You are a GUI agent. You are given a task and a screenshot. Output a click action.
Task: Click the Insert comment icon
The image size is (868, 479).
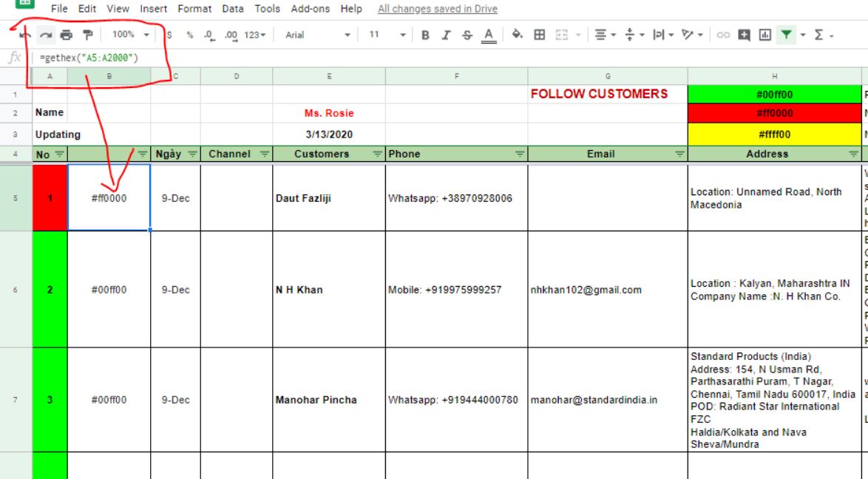(x=744, y=35)
